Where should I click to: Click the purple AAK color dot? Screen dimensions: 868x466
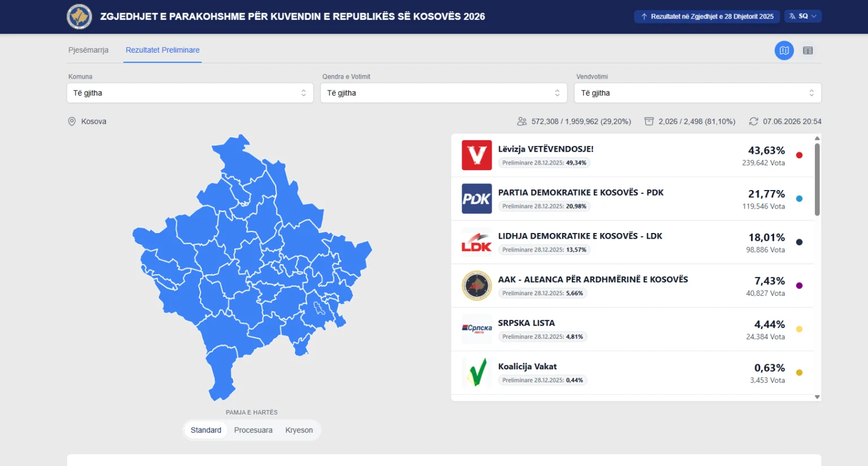pyautogui.click(x=799, y=286)
